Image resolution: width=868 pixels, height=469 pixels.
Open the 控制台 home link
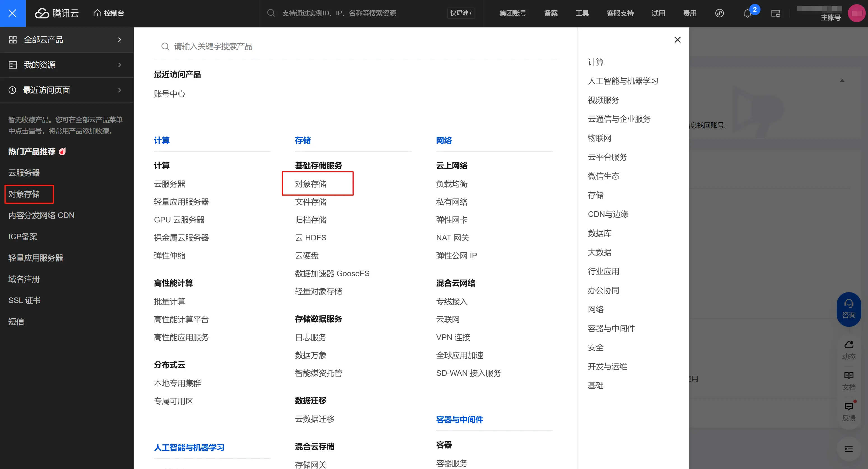tap(109, 13)
